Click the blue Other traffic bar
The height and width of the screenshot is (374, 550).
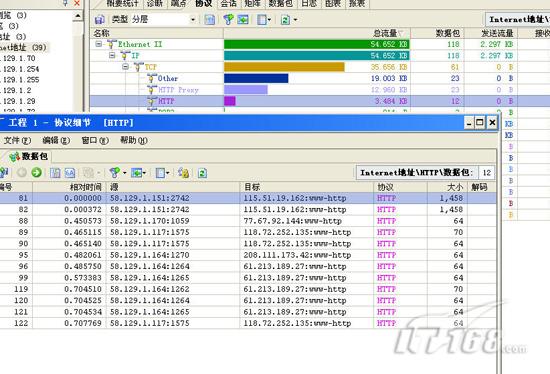pyautogui.click(x=256, y=78)
